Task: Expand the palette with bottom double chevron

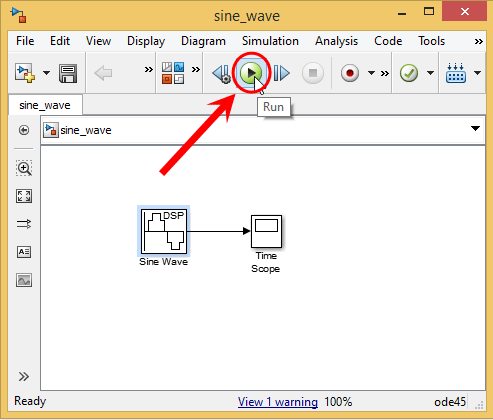Action: click(24, 377)
